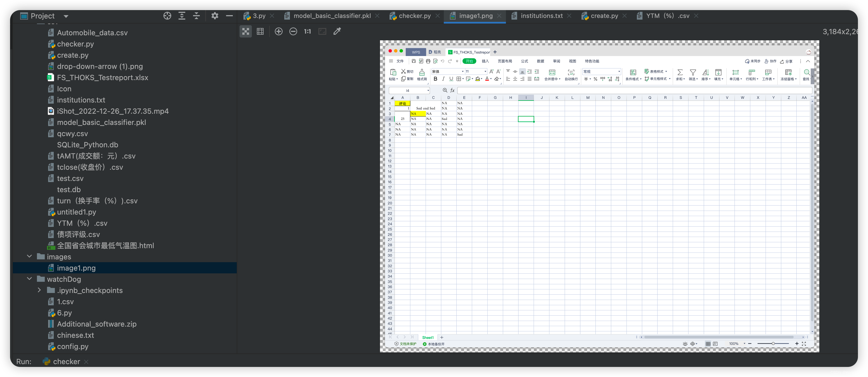The image size is (868, 377).
Task: Select config.py in project tree
Action: [72, 346]
